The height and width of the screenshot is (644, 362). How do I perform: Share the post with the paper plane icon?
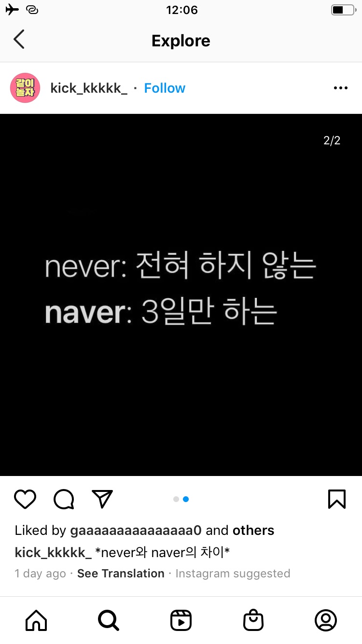click(x=102, y=499)
